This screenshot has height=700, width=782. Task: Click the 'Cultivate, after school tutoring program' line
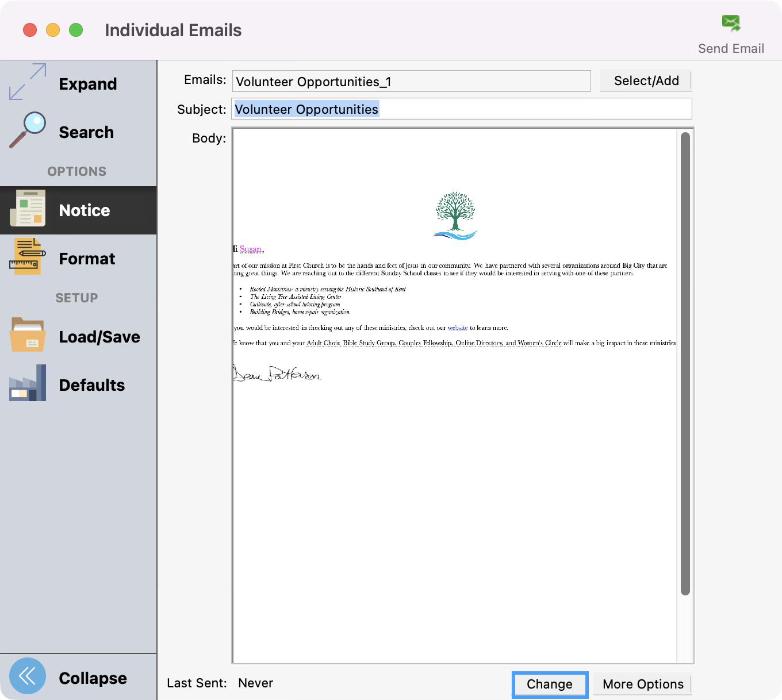pos(295,304)
